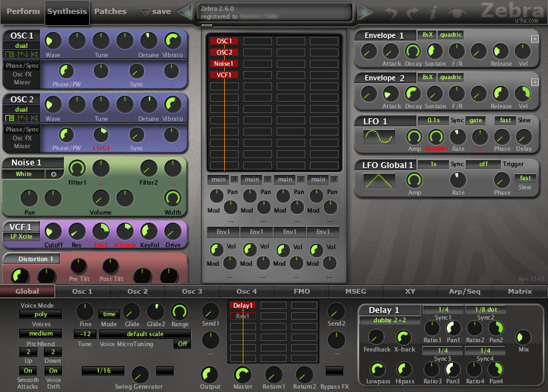Toggle Voice MicroTuning Off button
548x392 pixels.
coord(182,343)
